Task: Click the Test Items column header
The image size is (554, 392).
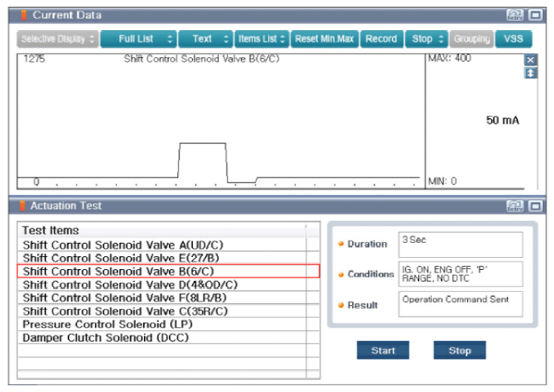Action: coord(162,230)
